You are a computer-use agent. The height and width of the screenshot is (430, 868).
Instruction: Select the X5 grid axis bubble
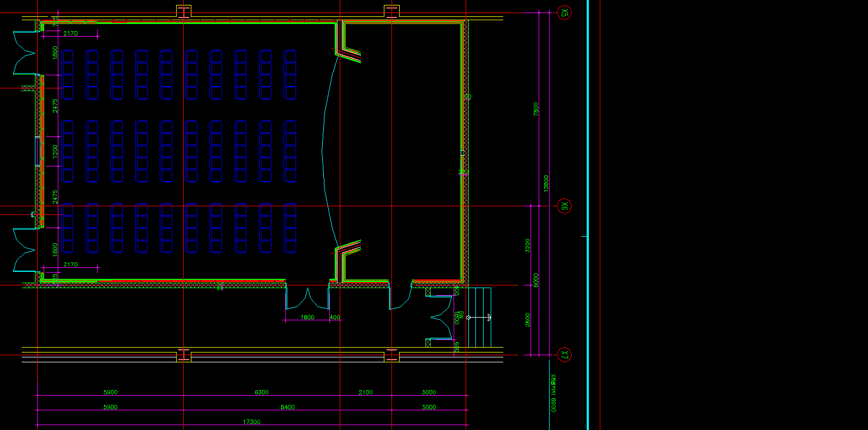coord(564,13)
